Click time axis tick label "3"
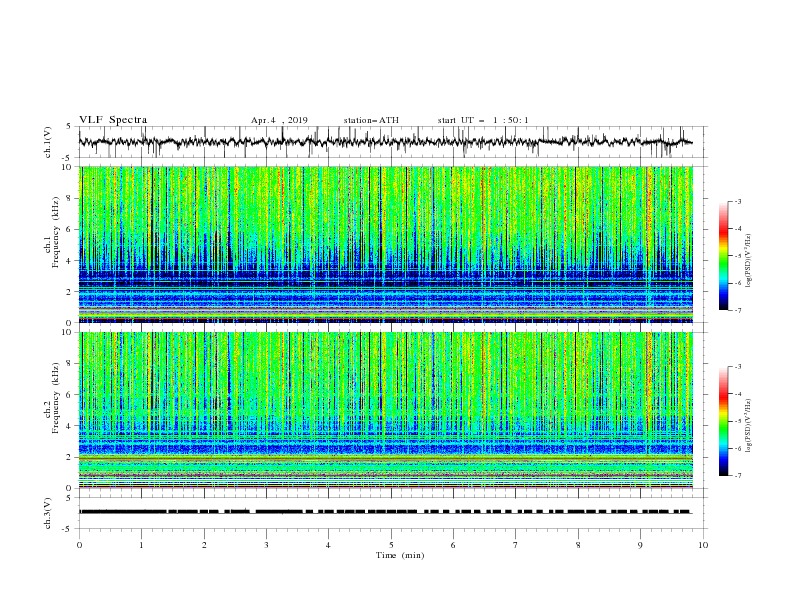The height and width of the screenshot is (612, 792). click(267, 545)
